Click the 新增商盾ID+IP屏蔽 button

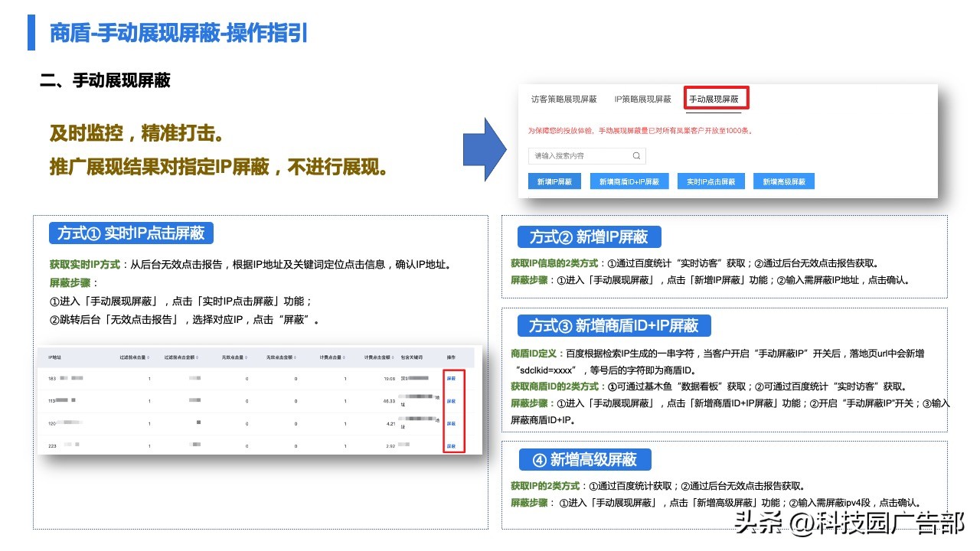630,181
